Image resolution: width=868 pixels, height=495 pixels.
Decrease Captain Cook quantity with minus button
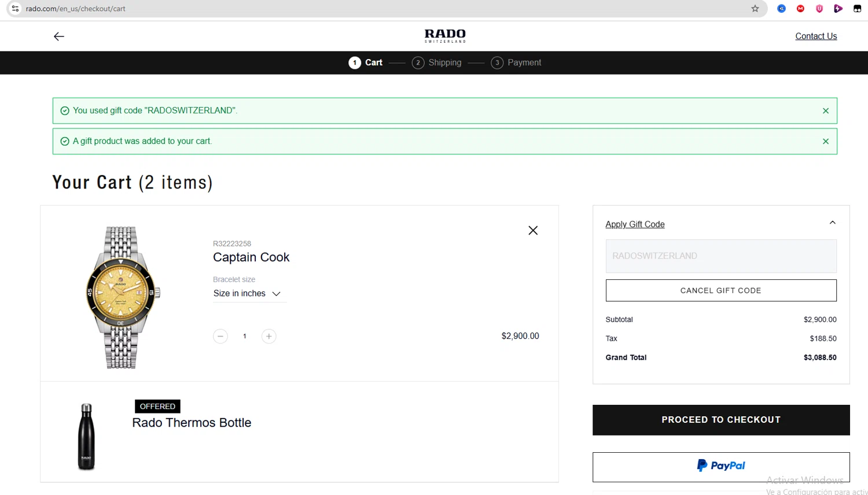[x=220, y=336]
